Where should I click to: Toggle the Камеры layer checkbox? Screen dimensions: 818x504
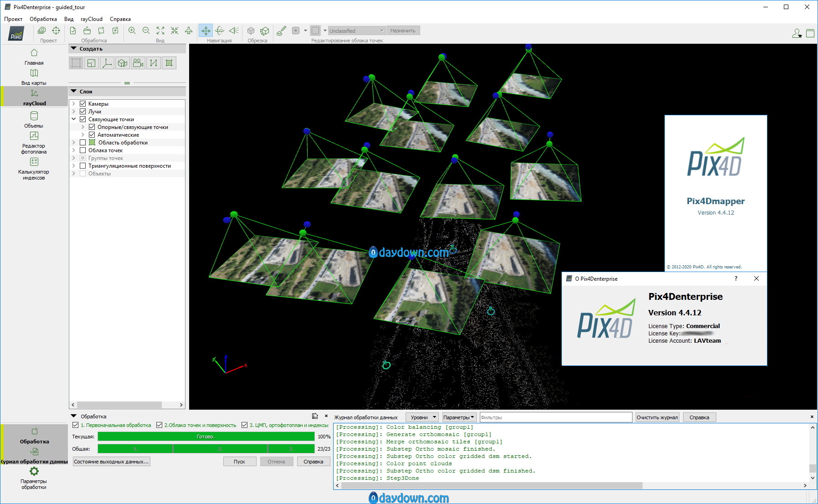click(83, 104)
